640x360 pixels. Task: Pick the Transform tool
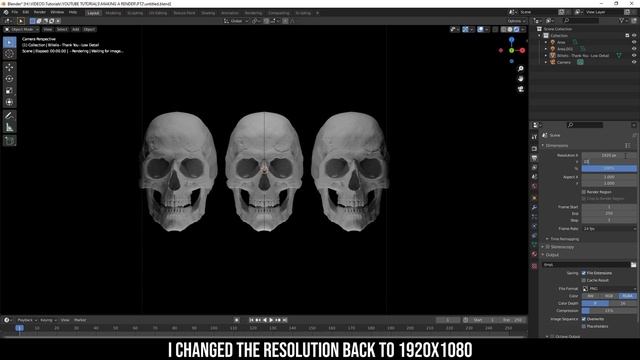click(9, 102)
